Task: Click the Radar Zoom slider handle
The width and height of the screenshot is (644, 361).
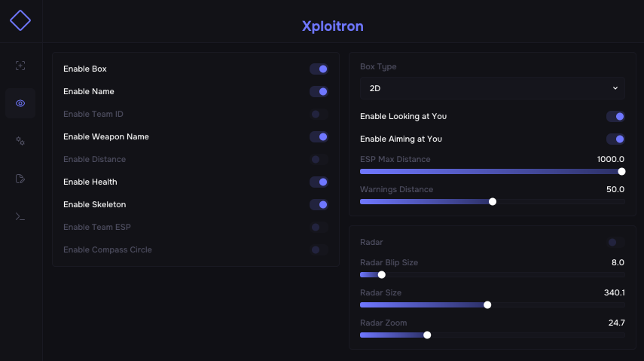Action: [427, 335]
